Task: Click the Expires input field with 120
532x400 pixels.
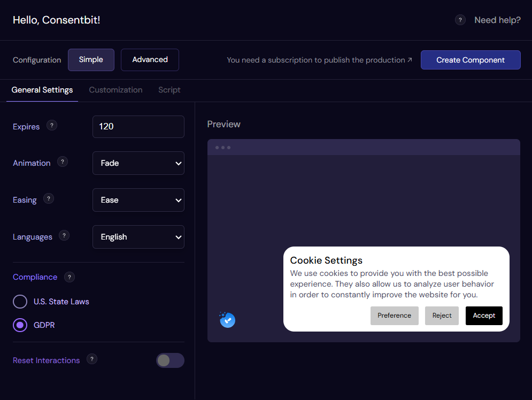Action: (138, 127)
